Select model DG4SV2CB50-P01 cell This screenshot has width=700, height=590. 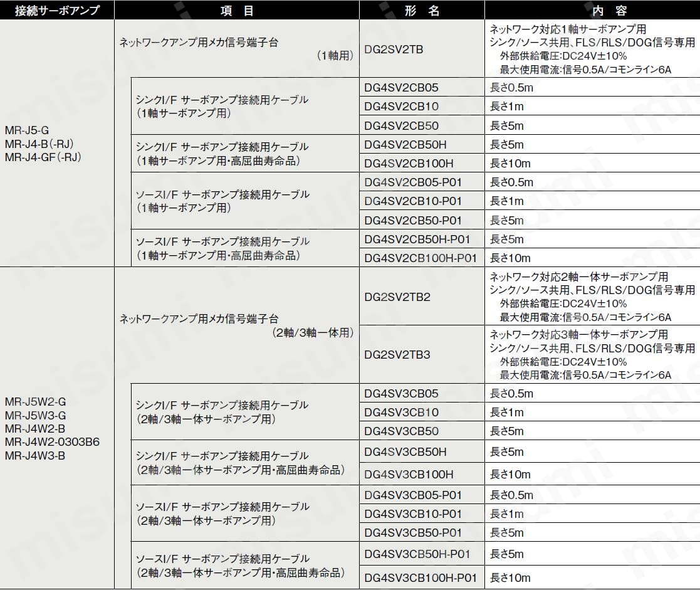(x=422, y=220)
